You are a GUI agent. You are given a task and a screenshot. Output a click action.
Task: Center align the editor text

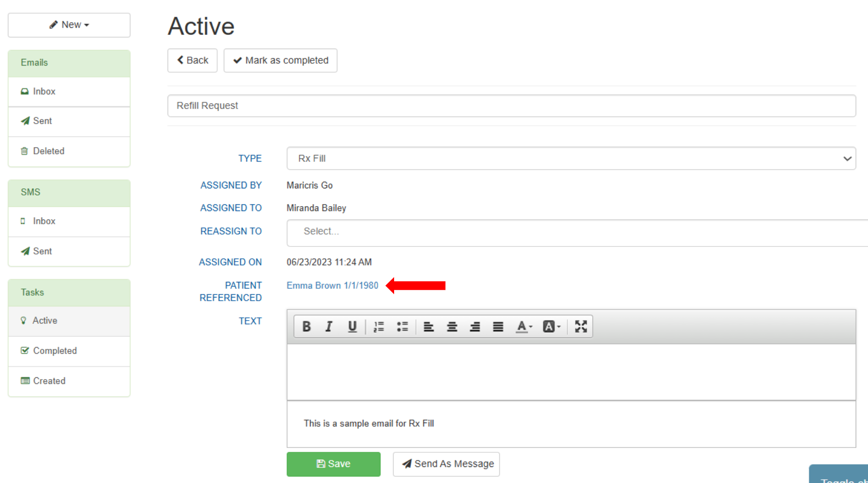point(452,326)
